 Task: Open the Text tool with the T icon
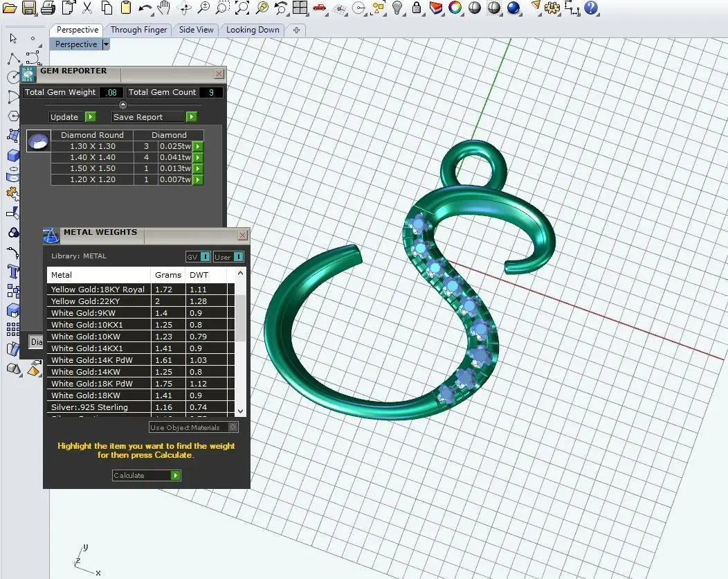pos(13,271)
